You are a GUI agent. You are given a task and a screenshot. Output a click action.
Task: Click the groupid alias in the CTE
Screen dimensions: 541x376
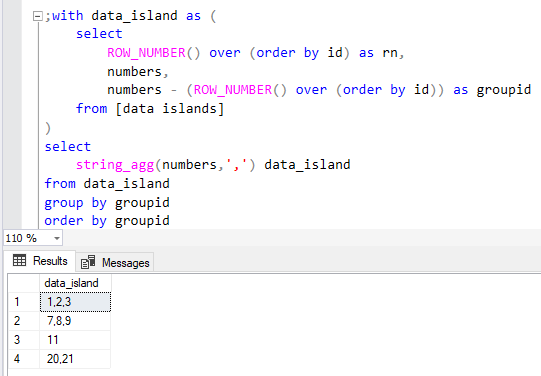point(503,90)
